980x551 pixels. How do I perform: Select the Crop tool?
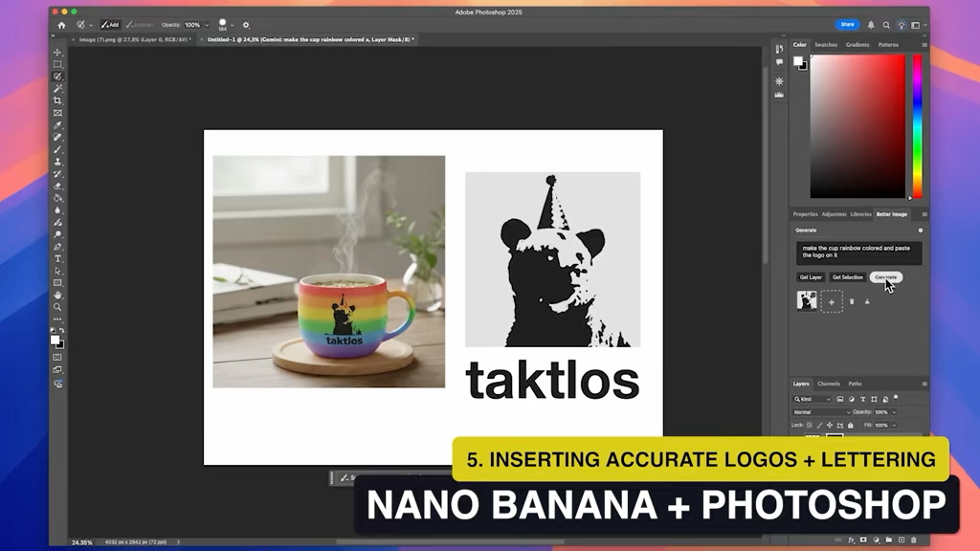click(x=57, y=100)
